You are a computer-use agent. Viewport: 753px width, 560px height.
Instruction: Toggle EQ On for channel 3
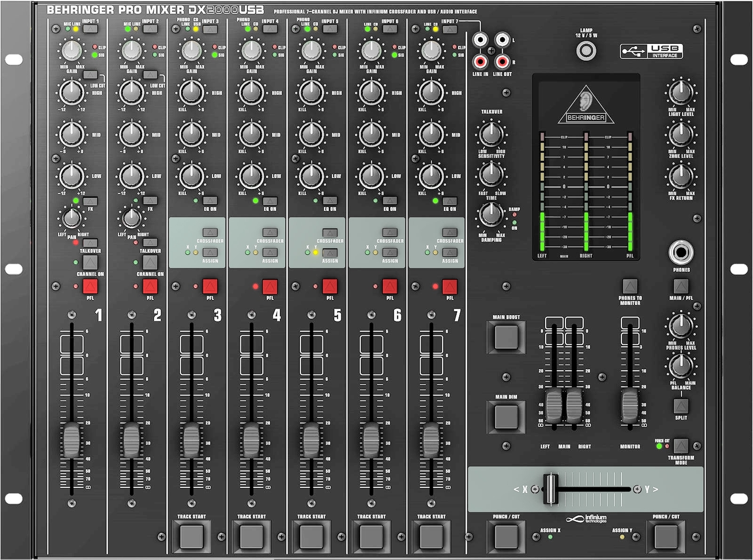click(210, 201)
